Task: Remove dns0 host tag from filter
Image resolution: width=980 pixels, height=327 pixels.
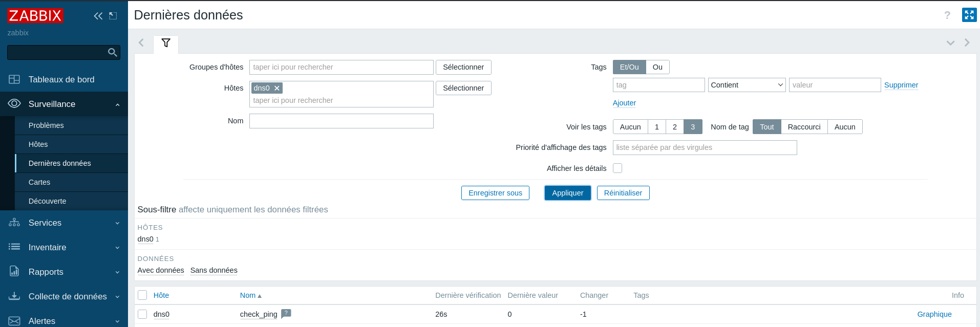Action: click(x=277, y=88)
